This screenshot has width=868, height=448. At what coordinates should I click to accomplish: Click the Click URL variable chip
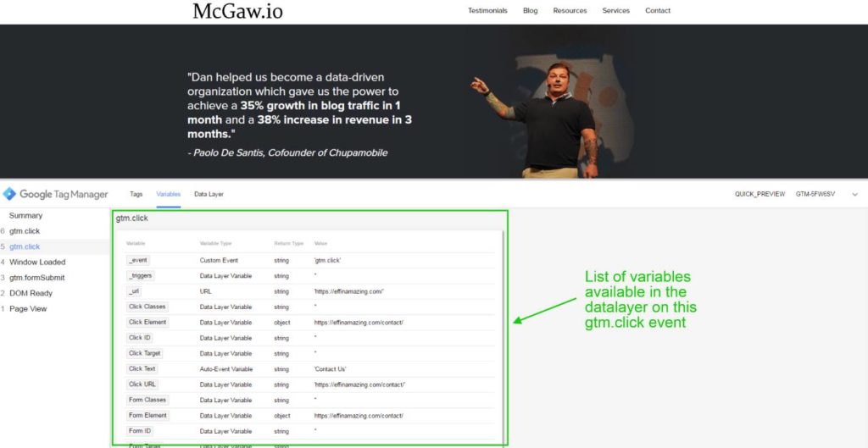tap(142, 384)
